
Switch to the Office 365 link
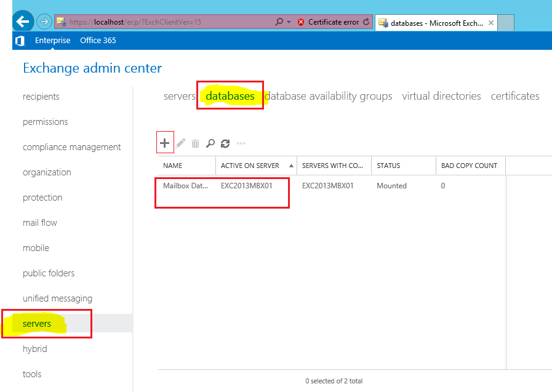tap(98, 41)
